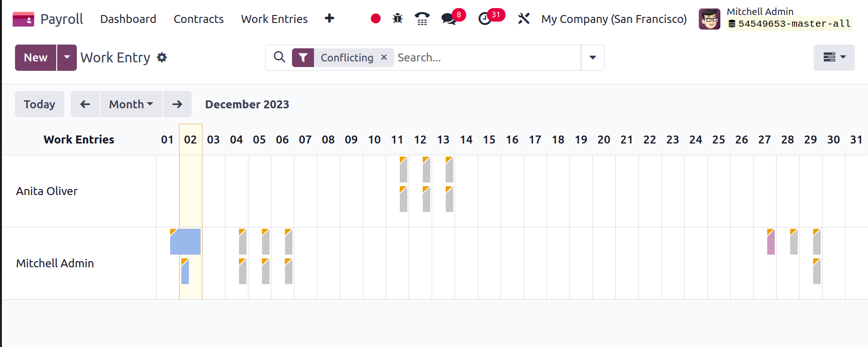Open the Payroll app home icon
868x347 pixels.
point(23,19)
